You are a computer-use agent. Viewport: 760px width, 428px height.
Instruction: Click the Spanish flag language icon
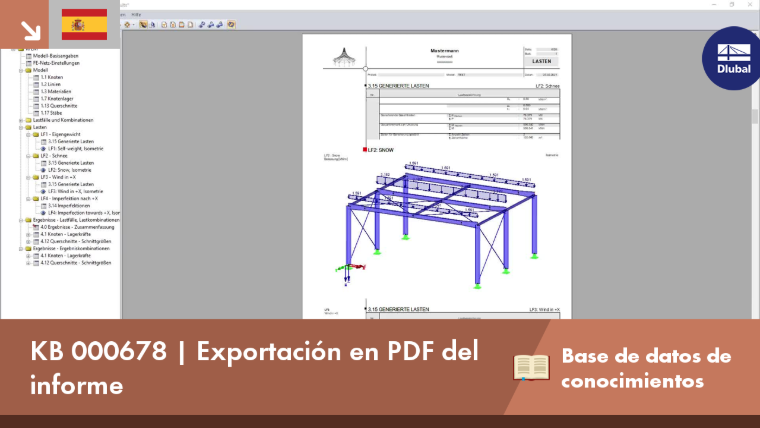pyautogui.click(x=84, y=24)
